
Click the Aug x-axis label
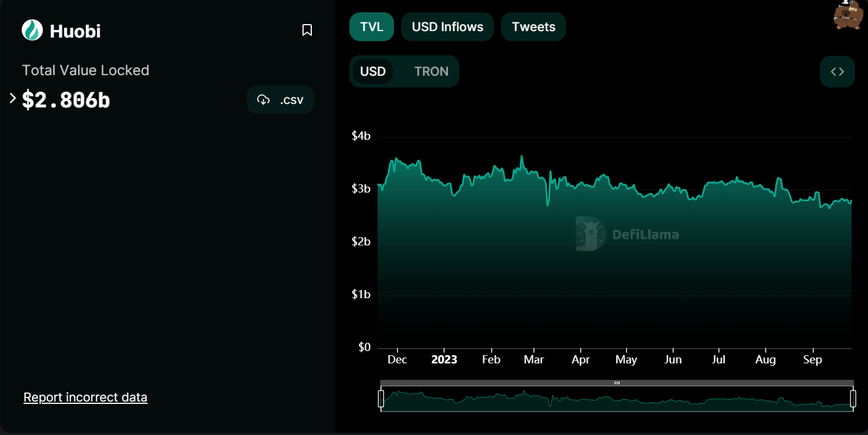[766, 360]
